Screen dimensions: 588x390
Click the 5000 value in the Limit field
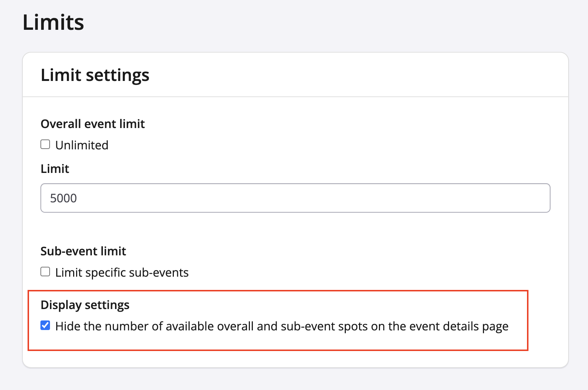(x=64, y=198)
